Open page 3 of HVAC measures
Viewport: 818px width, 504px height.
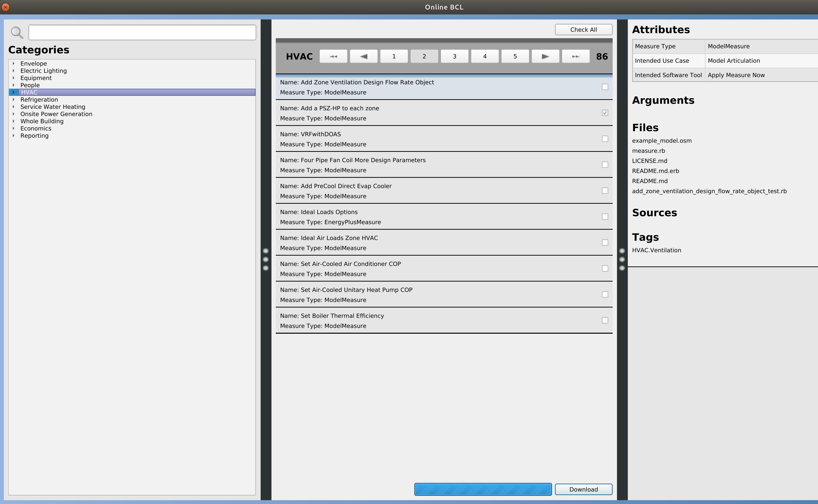coord(454,56)
